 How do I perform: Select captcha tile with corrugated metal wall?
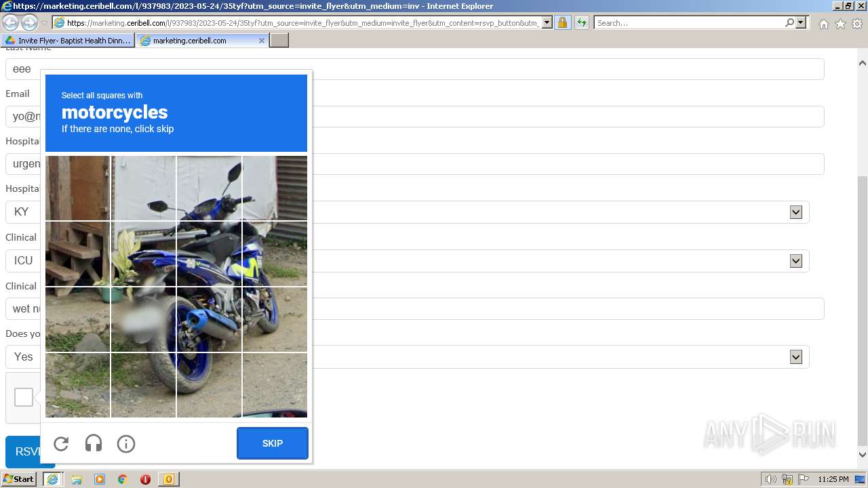(275, 188)
